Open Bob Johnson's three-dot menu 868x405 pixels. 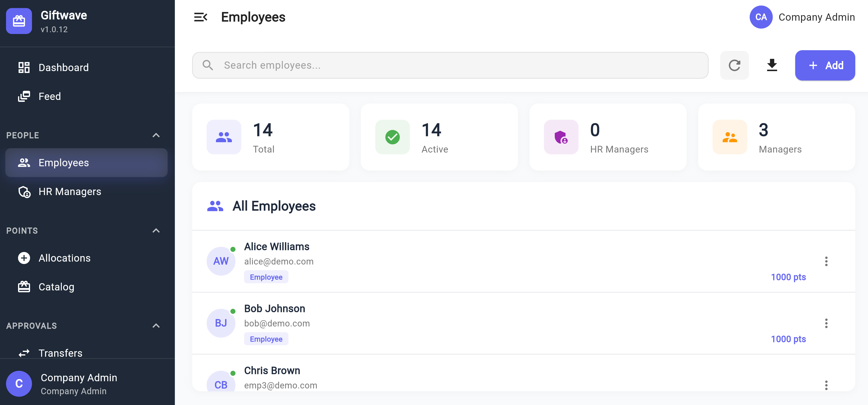[826, 323]
